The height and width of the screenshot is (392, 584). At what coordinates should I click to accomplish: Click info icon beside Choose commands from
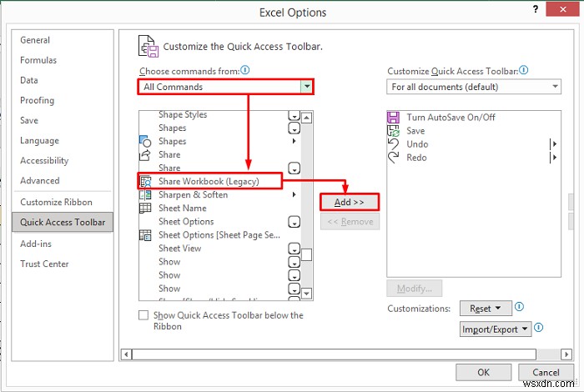click(x=245, y=70)
